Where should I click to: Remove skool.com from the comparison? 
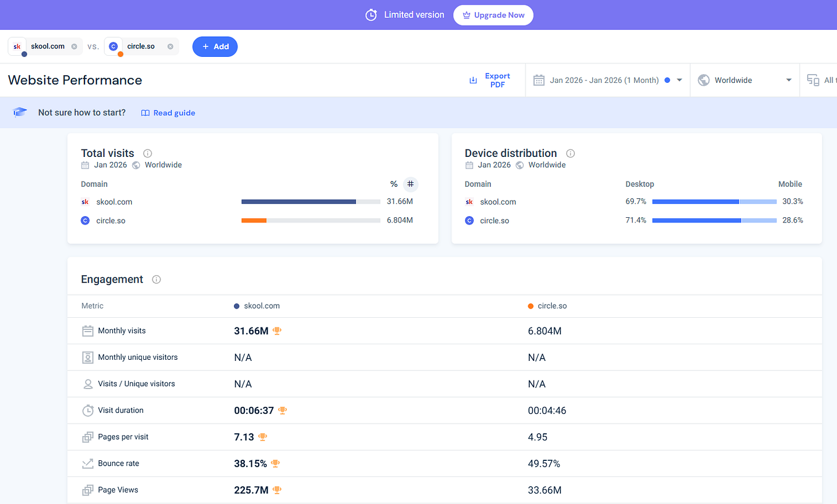click(74, 47)
